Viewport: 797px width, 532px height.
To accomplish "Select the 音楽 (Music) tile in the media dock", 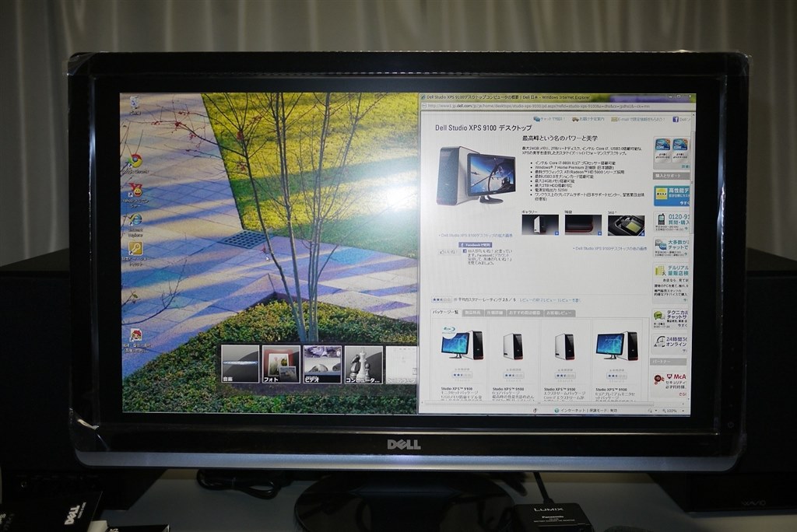I will (240, 363).
